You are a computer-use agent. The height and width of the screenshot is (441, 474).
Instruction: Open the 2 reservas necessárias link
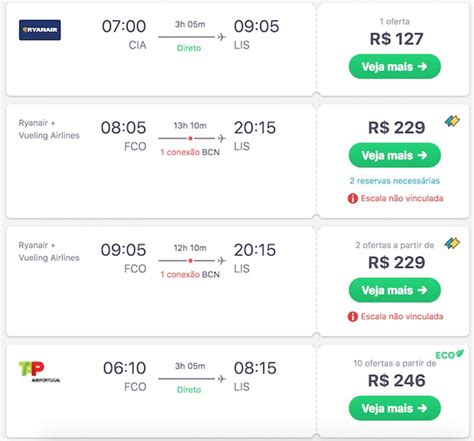coord(395,181)
